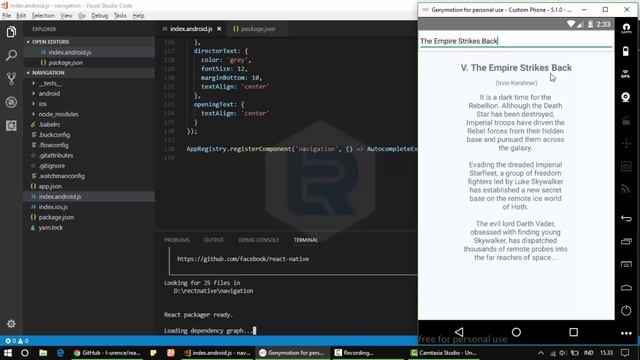Open Windows Start menu

(8, 353)
